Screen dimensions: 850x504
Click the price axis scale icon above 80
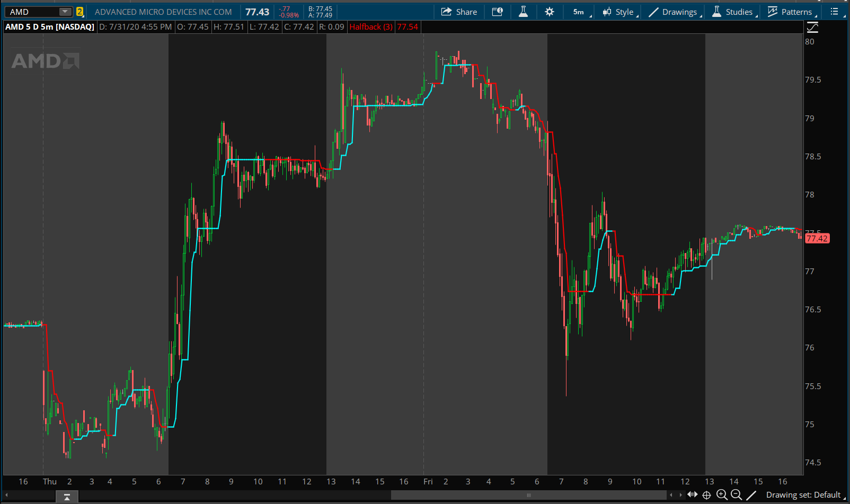(812, 27)
